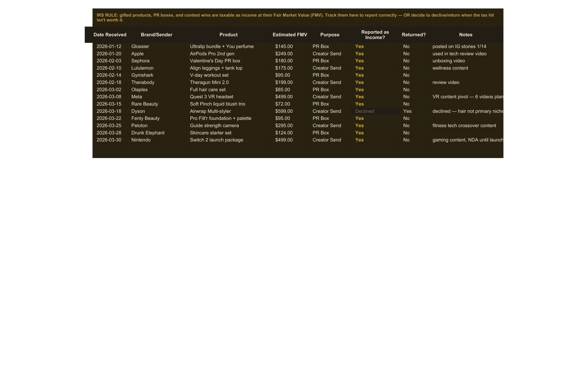Click the Returned? column header
The width and height of the screenshot is (588, 380).
tap(414, 35)
